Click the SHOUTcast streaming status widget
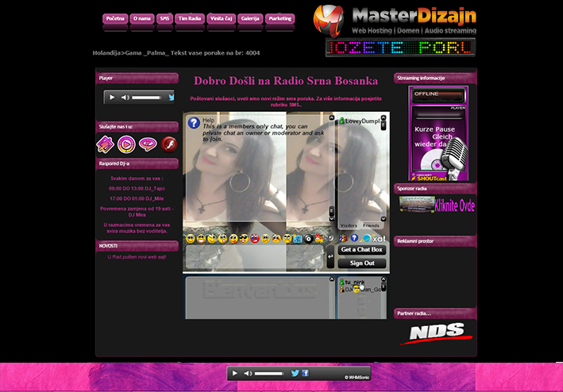The height and width of the screenshot is (392, 563). coord(438,133)
